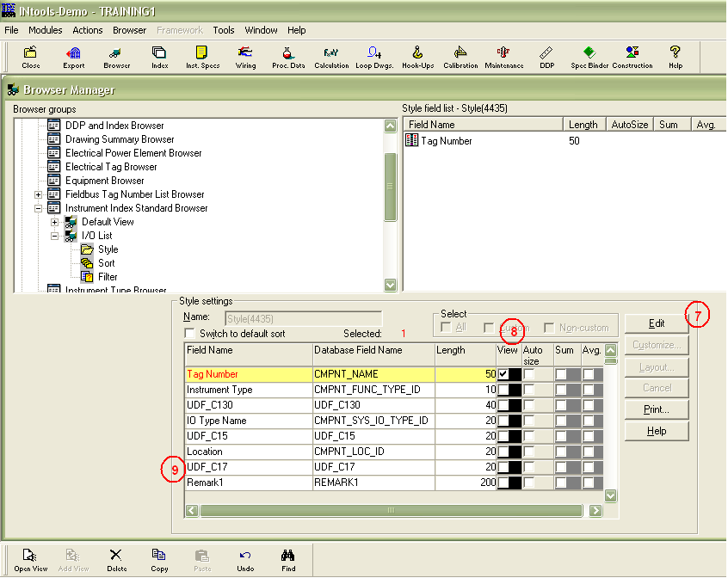Screen dimensions: 728x578
Task: Open the Actions menu
Action: click(x=87, y=29)
